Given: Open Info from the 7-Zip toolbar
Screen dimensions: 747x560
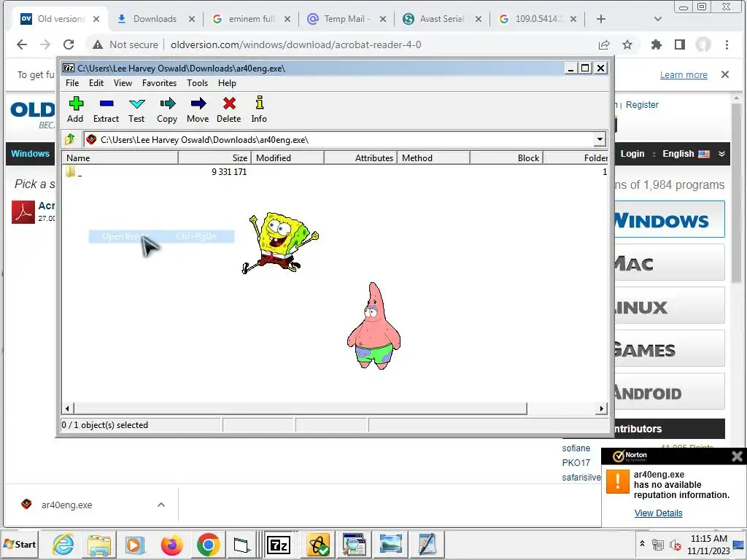Looking at the screenshot, I should [x=259, y=110].
